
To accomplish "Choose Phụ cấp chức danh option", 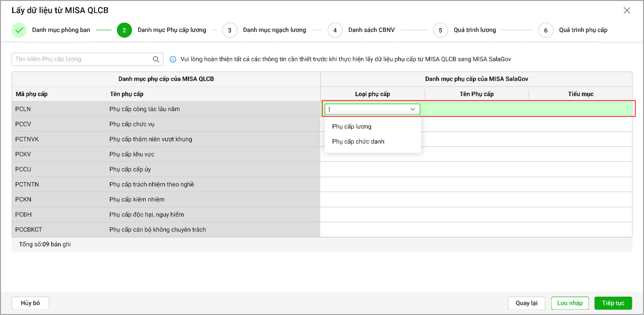I will tap(358, 142).
